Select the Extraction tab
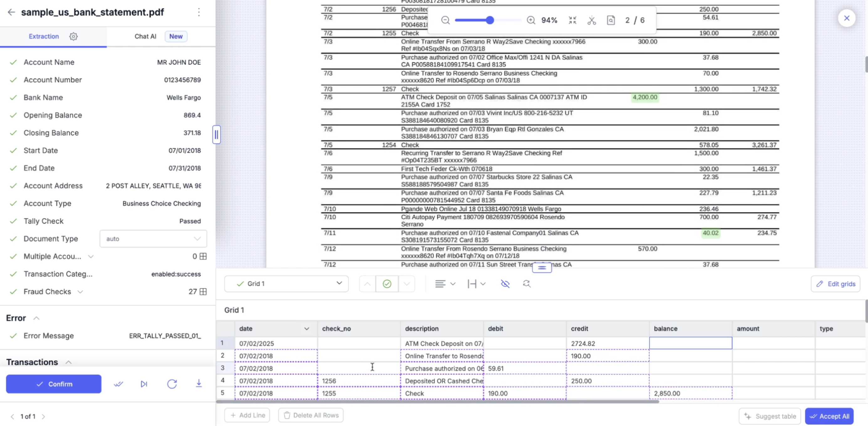Viewport: 868px width, 426px height. pos(44,36)
